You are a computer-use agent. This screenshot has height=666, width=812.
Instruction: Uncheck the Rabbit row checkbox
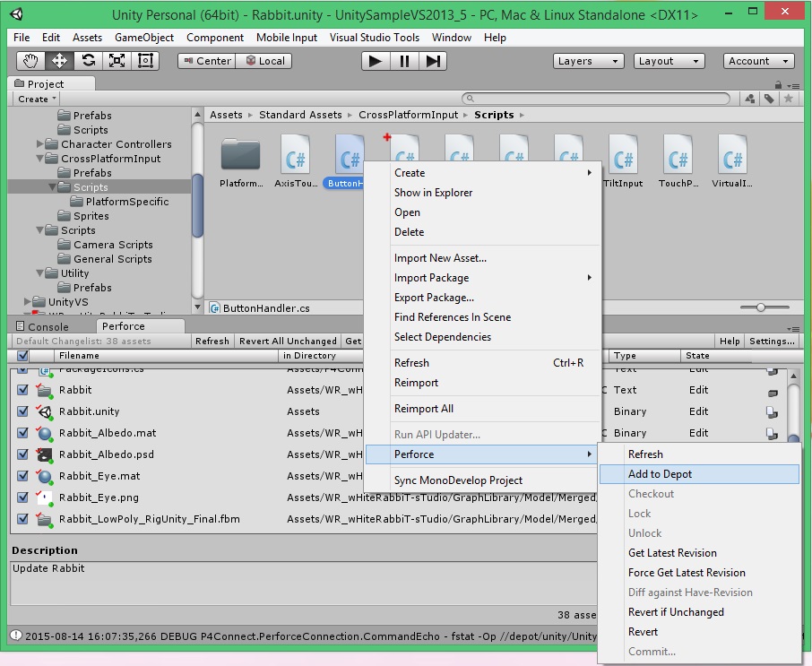coord(22,390)
